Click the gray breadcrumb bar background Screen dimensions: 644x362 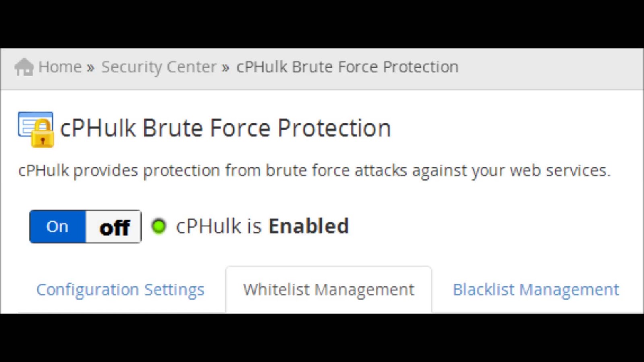point(551,69)
